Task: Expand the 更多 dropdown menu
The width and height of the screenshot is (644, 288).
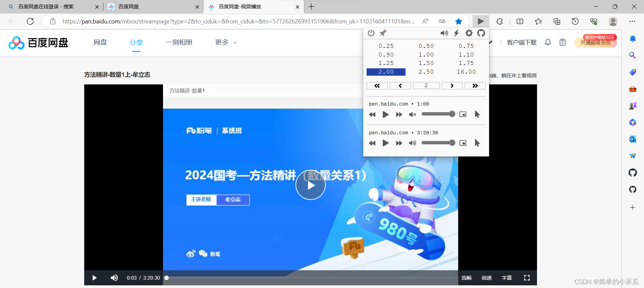Action: pyautogui.click(x=226, y=42)
